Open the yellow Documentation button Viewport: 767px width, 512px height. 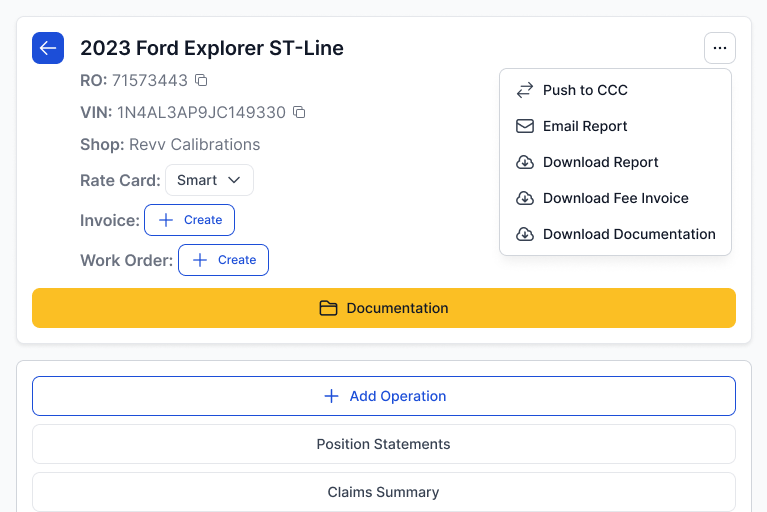click(384, 308)
